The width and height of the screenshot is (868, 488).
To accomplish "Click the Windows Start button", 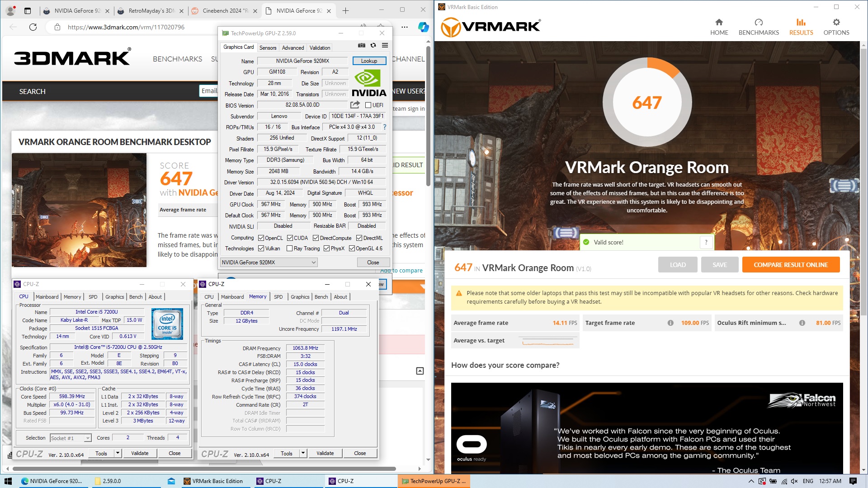I will click(8, 481).
